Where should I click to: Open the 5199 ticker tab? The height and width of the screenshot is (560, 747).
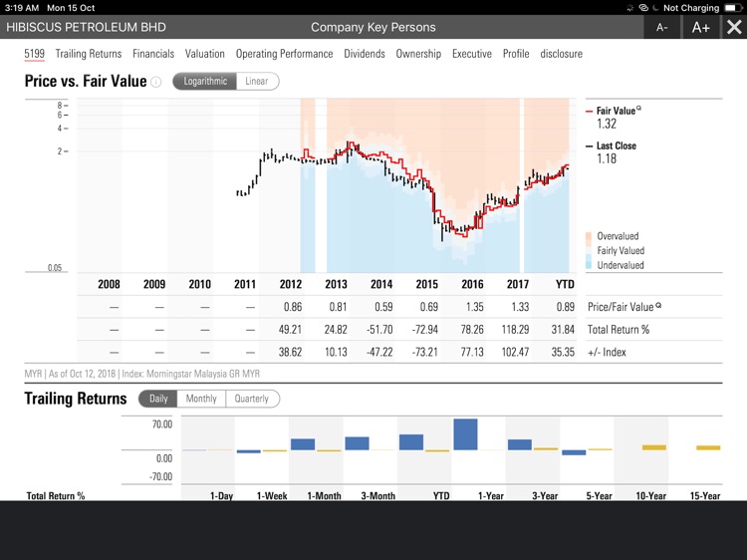34,54
